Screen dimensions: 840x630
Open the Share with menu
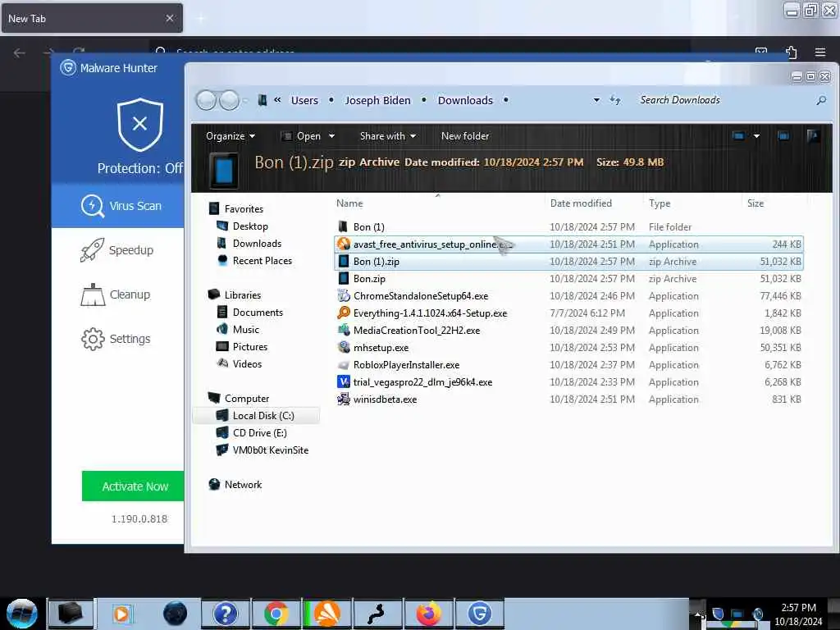coord(388,136)
